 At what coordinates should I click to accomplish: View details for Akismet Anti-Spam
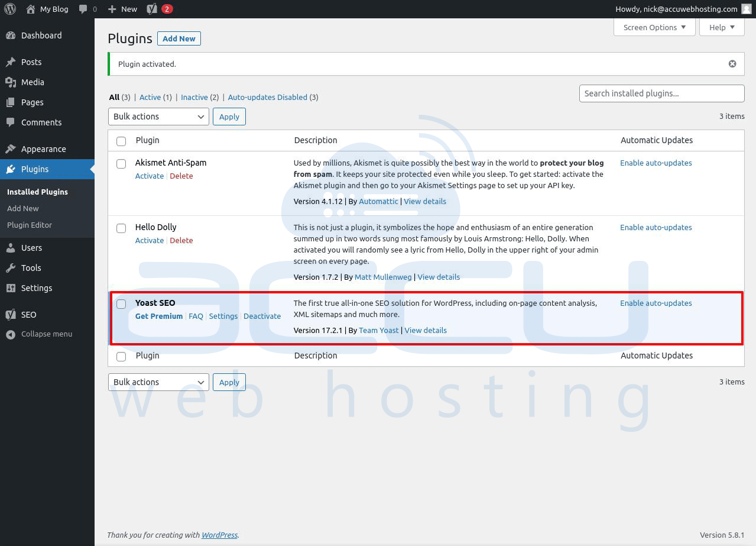425,201
